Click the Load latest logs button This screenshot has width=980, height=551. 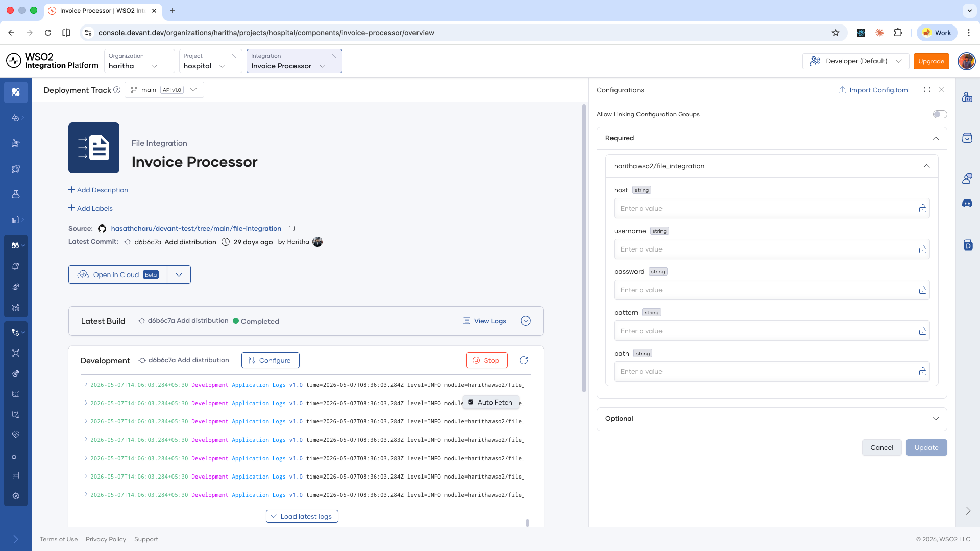(x=302, y=516)
